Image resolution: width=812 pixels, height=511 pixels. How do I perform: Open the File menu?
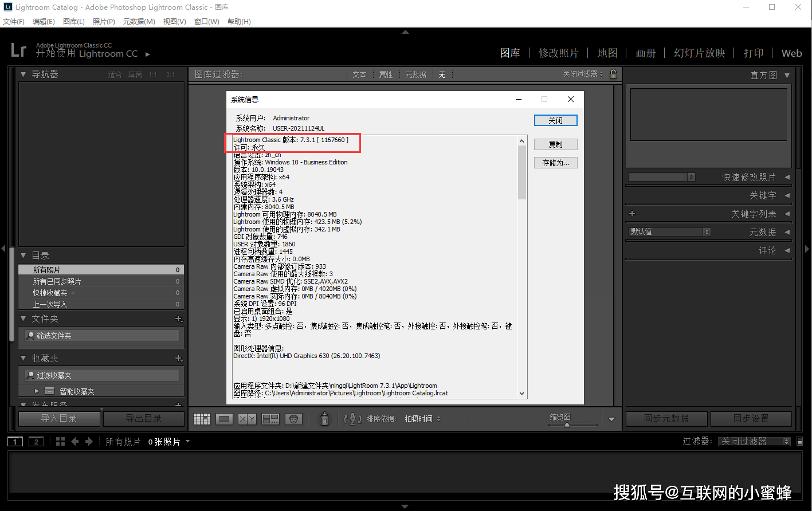coord(14,21)
